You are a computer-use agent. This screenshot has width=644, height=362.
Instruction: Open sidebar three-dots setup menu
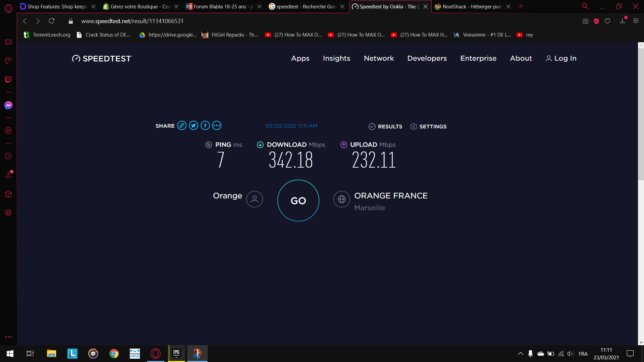coord(8,337)
